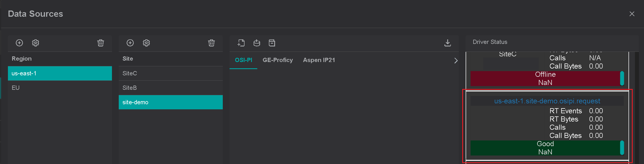
Task: Open Region settings gear icon
Action: (35, 43)
